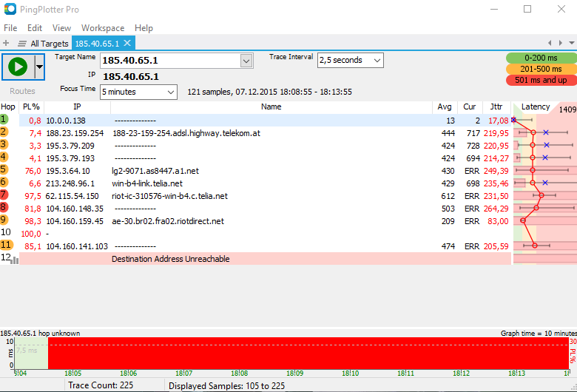Click the 18:10 marker on timeline

click(350, 374)
